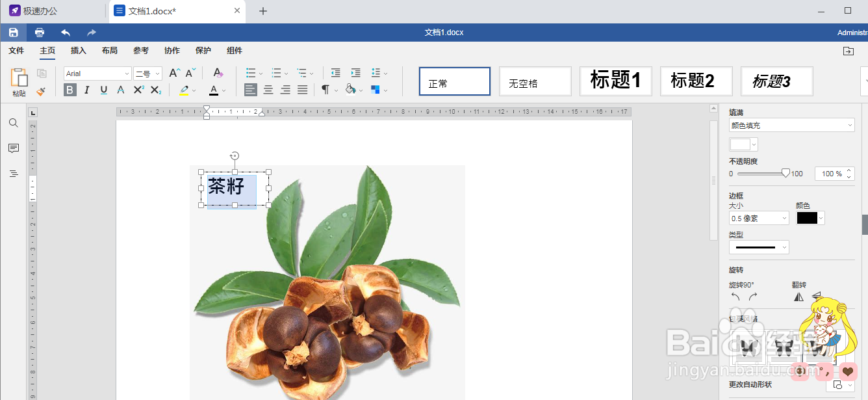Select the format painter brush
The width and height of the screenshot is (868, 400).
[42, 90]
